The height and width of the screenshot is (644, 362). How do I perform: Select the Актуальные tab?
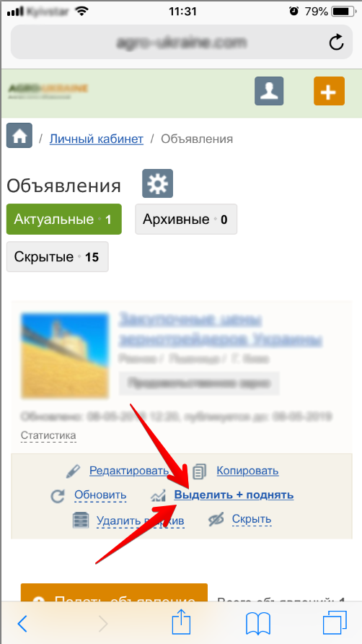coord(64,219)
